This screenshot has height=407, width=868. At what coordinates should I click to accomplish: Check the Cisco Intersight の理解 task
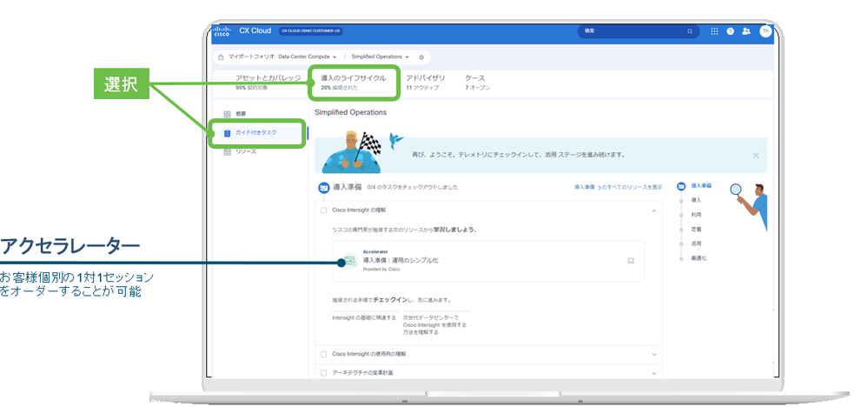tap(324, 210)
